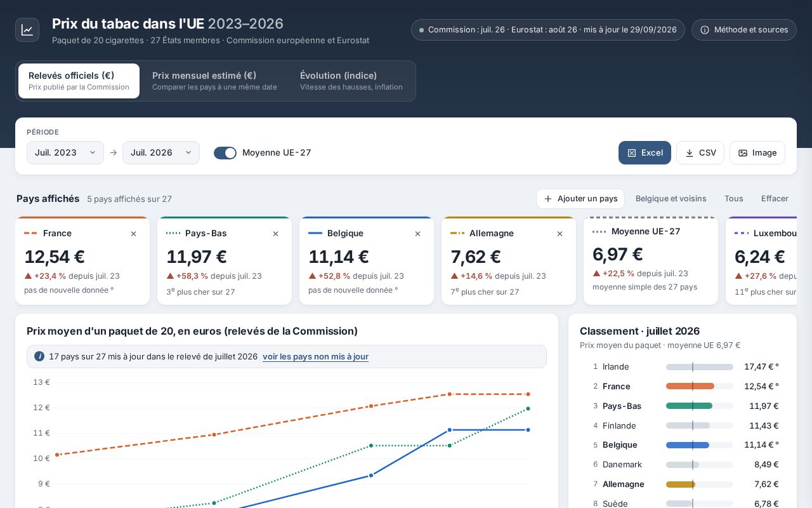Click Ajouter un pays button
This screenshot has width=812, height=508.
click(x=580, y=199)
